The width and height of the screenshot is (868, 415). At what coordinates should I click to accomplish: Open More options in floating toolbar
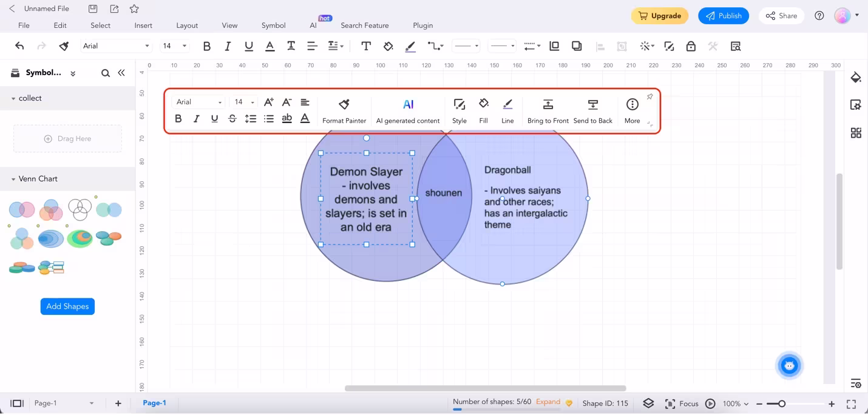click(632, 112)
